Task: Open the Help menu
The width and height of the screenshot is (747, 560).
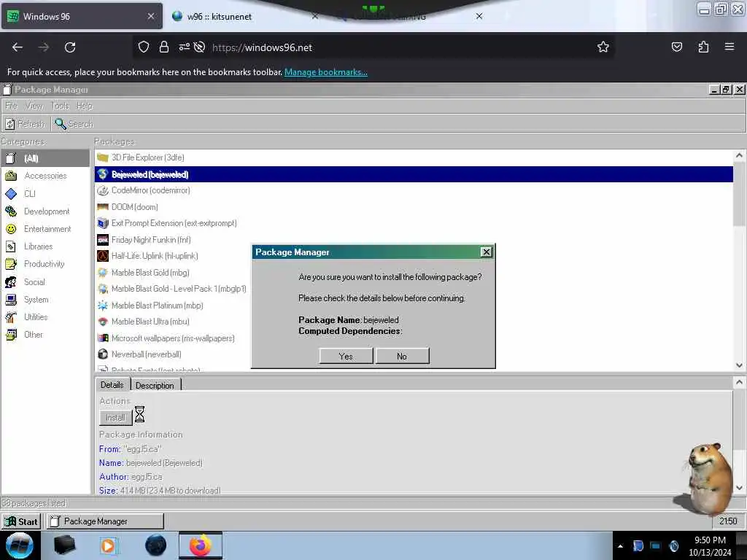Action: tap(85, 106)
